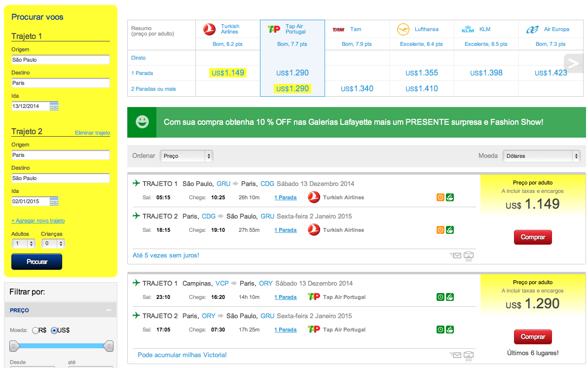Click the green meal icon on Tap Trajeto 2
Screen dimensions: 588x368
tap(450, 330)
